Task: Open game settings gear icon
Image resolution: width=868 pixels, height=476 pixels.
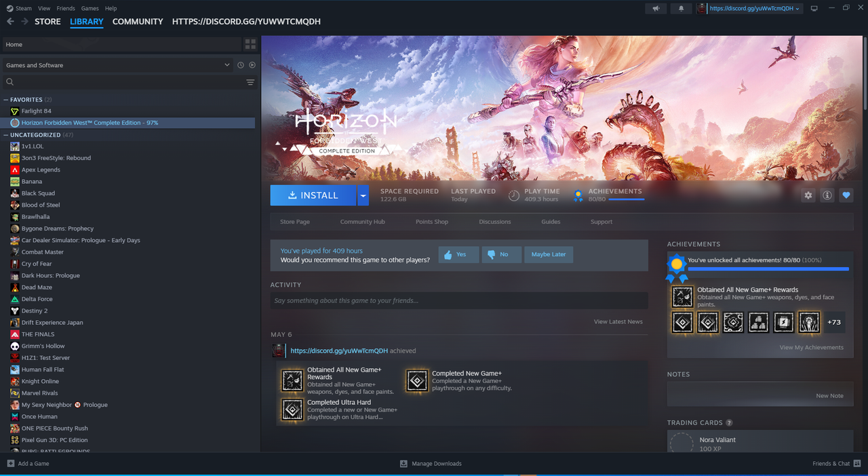Action: coord(808,195)
